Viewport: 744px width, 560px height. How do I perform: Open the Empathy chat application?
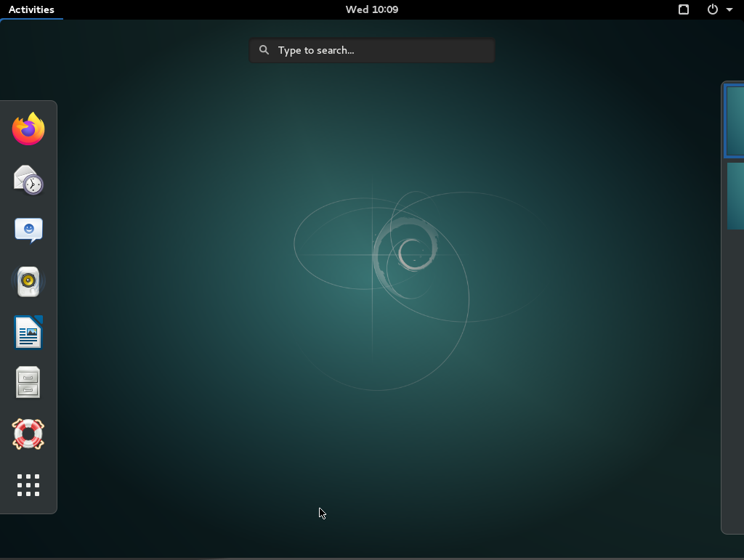[28, 230]
